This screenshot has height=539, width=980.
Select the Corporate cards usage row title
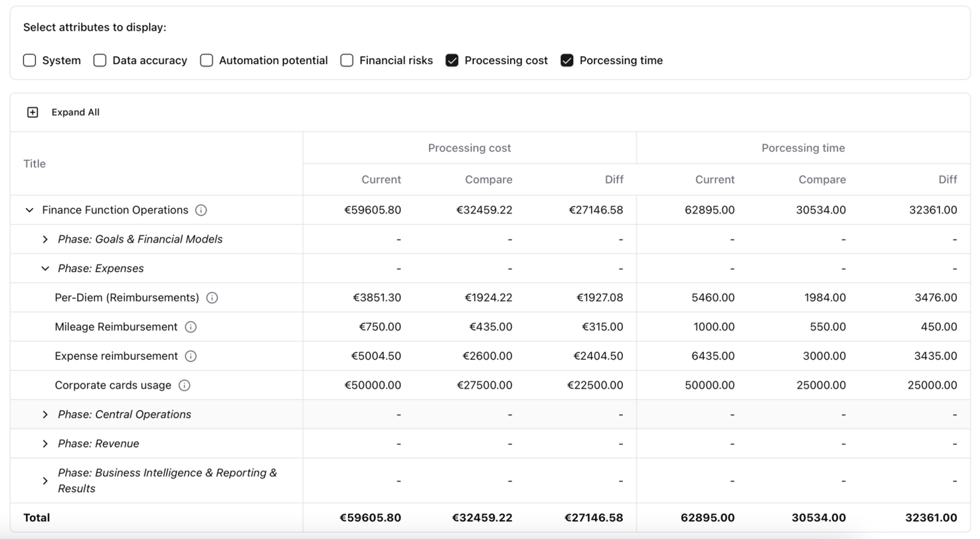pyautogui.click(x=113, y=385)
